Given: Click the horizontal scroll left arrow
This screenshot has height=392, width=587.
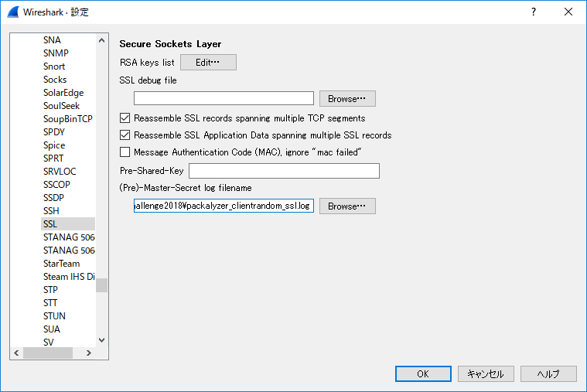Looking at the screenshot, I should [16, 353].
